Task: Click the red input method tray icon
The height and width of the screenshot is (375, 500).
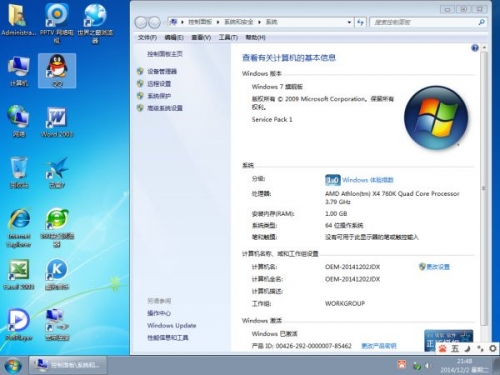Action: [x=402, y=364]
